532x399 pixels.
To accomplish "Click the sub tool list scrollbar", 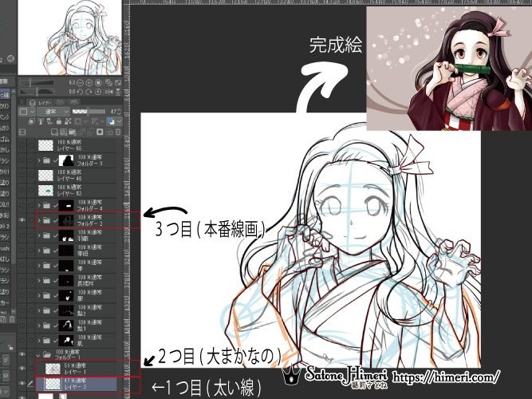I will (x=14, y=176).
